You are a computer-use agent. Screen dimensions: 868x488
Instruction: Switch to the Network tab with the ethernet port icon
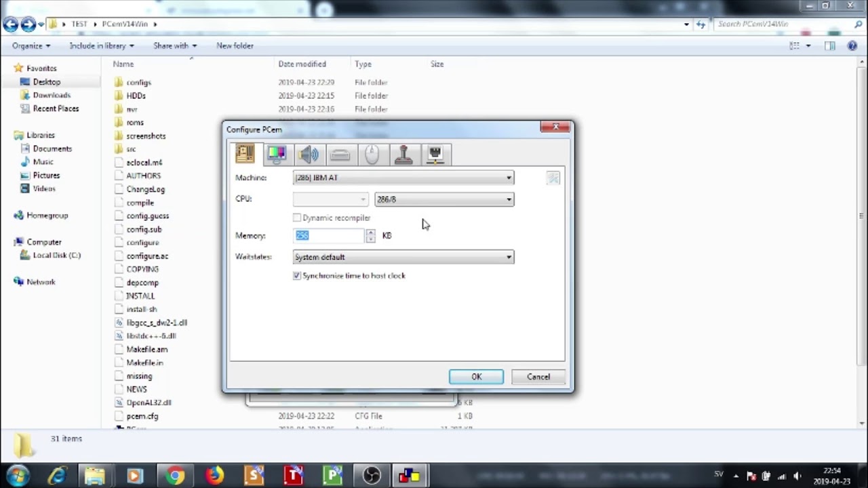(436, 154)
